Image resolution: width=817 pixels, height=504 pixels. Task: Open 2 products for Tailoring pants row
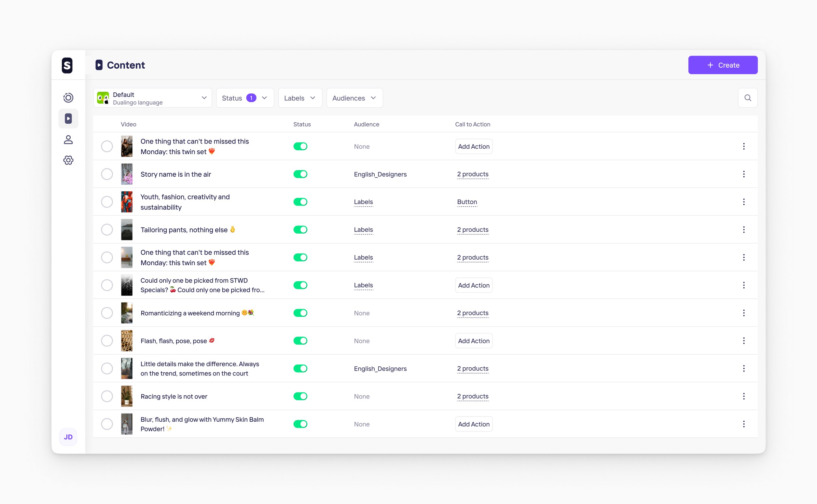click(x=473, y=229)
